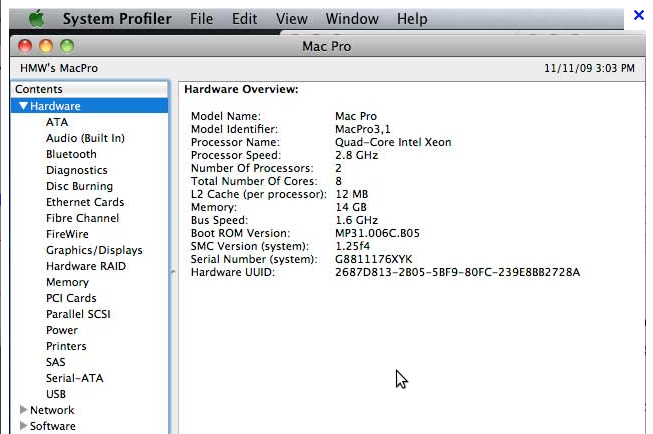Open the Help menu

[412, 19]
